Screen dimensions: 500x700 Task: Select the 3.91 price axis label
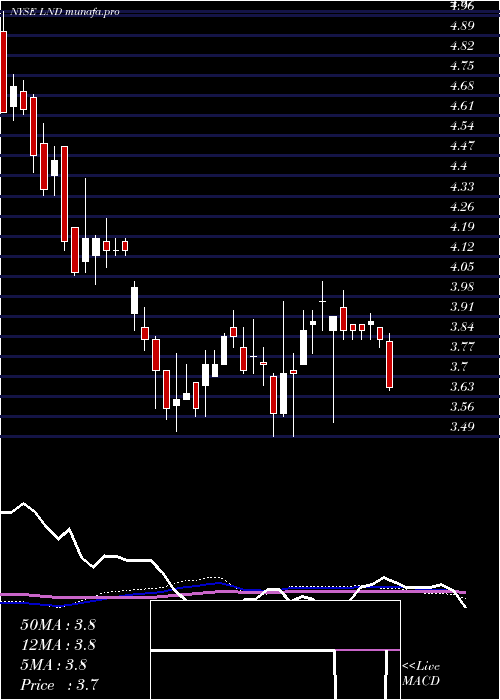point(462,307)
